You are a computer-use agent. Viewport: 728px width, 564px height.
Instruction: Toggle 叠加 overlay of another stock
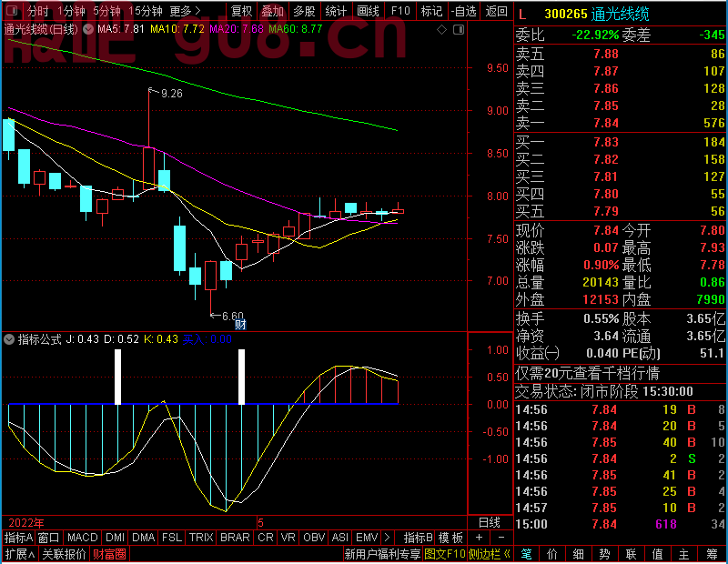[272, 11]
